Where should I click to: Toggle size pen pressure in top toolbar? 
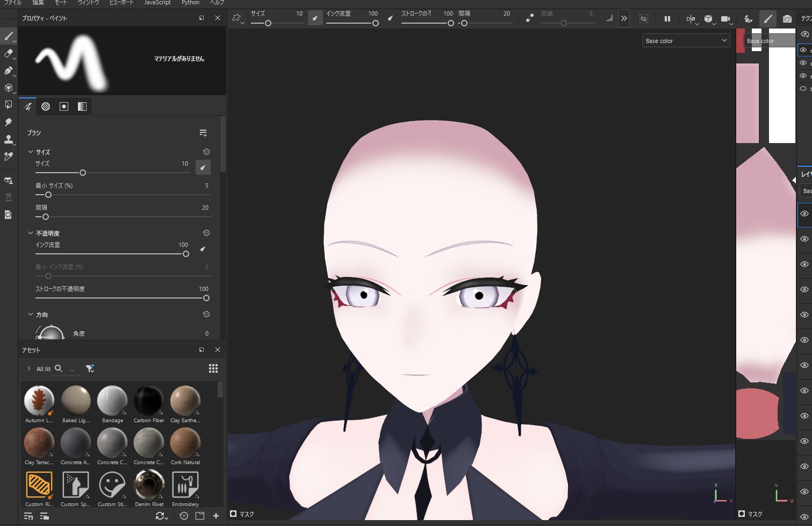(315, 18)
